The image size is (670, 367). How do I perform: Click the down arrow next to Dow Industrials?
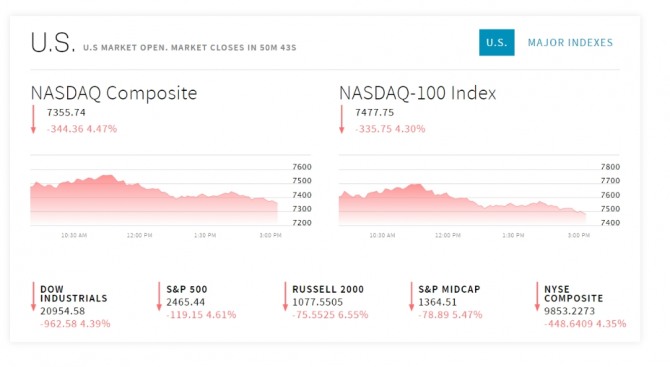(33, 296)
